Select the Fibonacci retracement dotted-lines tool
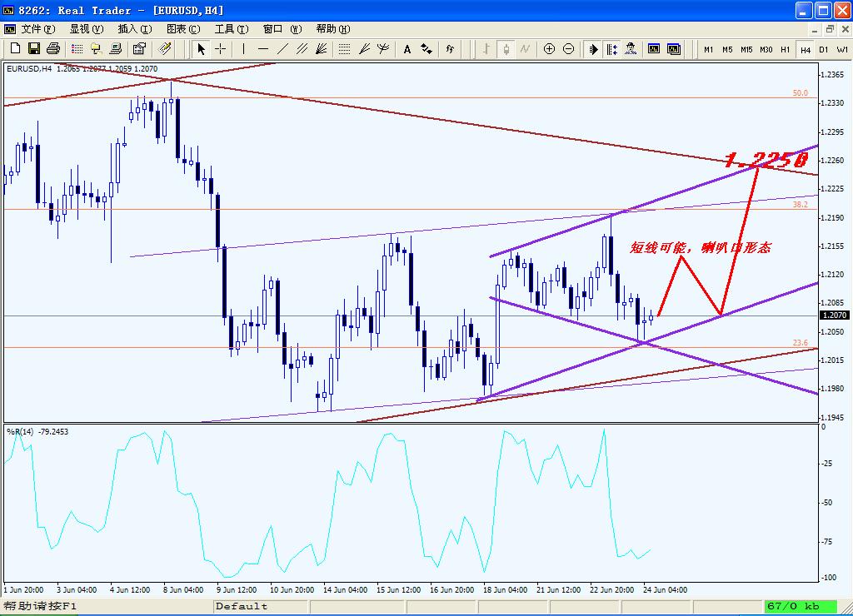The height and width of the screenshot is (616, 853). click(344, 49)
